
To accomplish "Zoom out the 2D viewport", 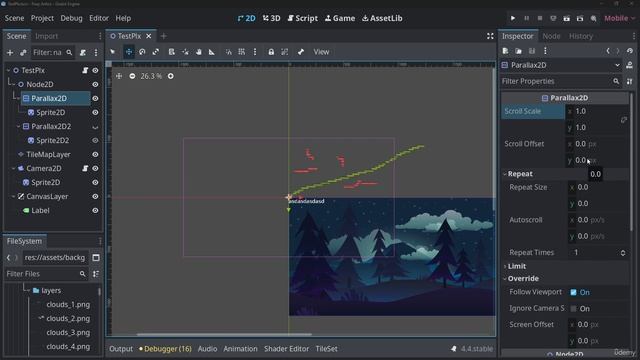I will pos(132,76).
